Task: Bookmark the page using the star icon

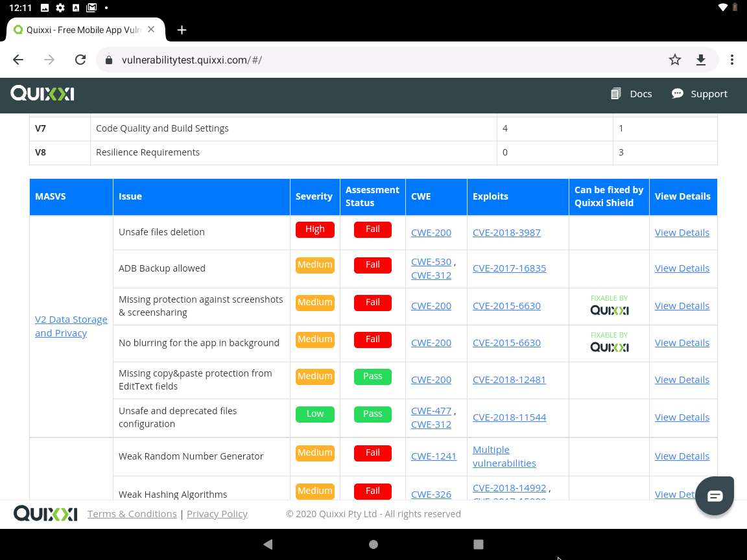Action: click(x=675, y=60)
